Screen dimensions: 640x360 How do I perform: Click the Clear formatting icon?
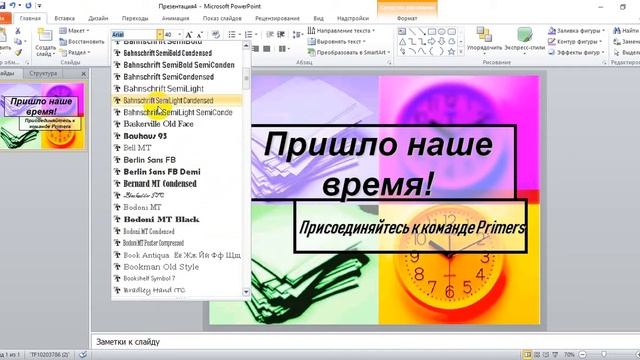point(216,35)
